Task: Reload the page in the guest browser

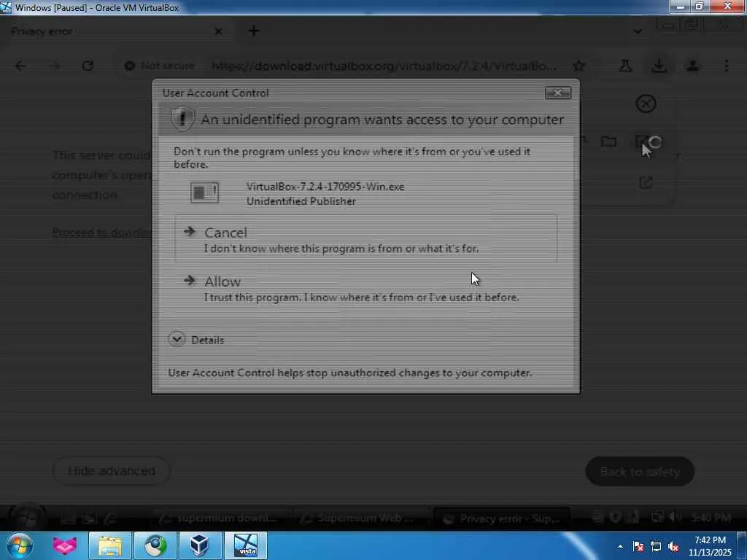Action: pos(88,66)
